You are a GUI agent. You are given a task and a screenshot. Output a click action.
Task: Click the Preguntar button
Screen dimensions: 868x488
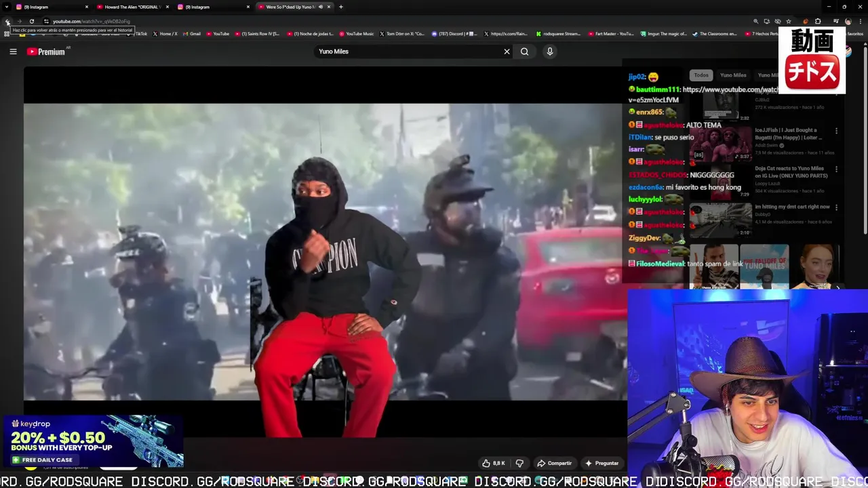pyautogui.click(x=601, y=464)
